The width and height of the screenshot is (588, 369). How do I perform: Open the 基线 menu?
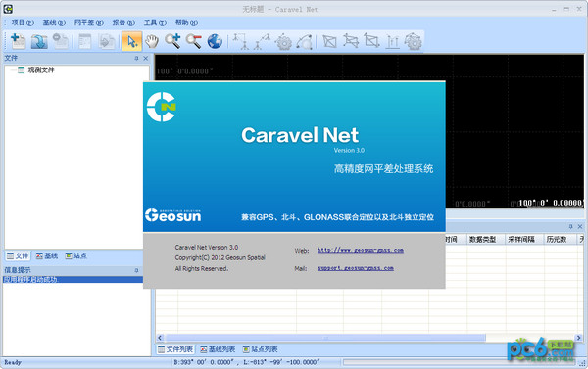(x=54, y=23)
